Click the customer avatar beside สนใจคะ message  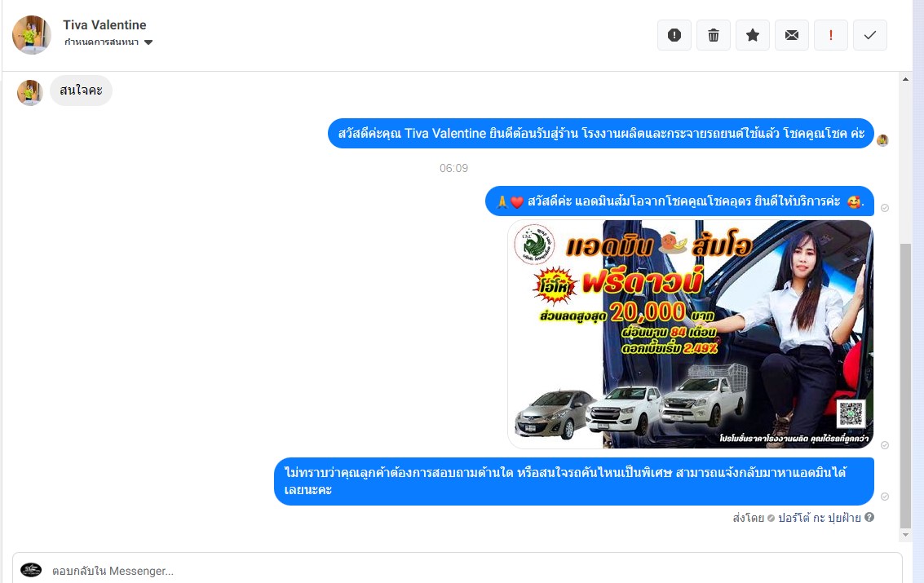(30, 93)
